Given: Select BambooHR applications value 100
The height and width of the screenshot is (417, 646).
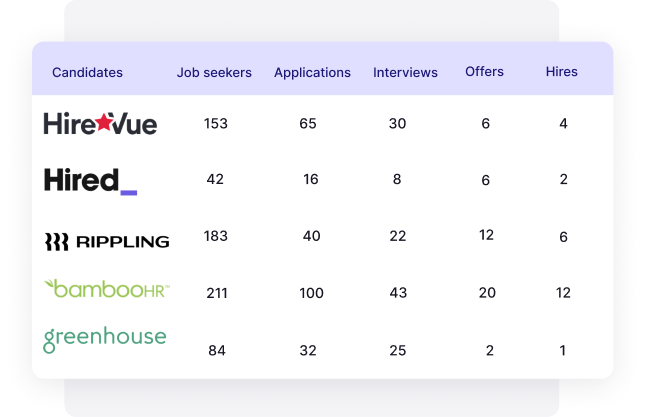Looking at the screenshot, I should pyautogui.click(x=311, y=293).
